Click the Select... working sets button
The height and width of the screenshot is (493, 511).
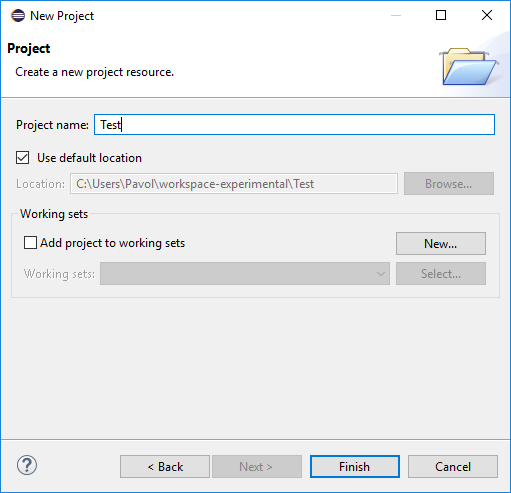point(441,274)
